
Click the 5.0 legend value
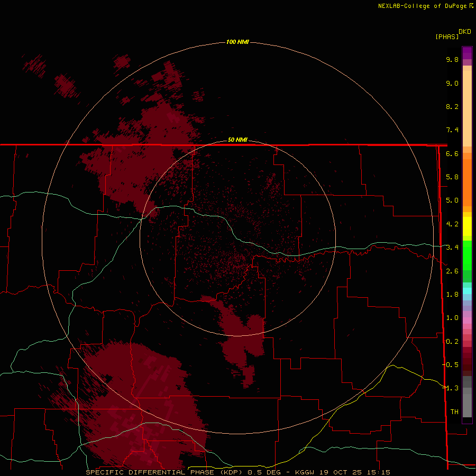(452, 200)
